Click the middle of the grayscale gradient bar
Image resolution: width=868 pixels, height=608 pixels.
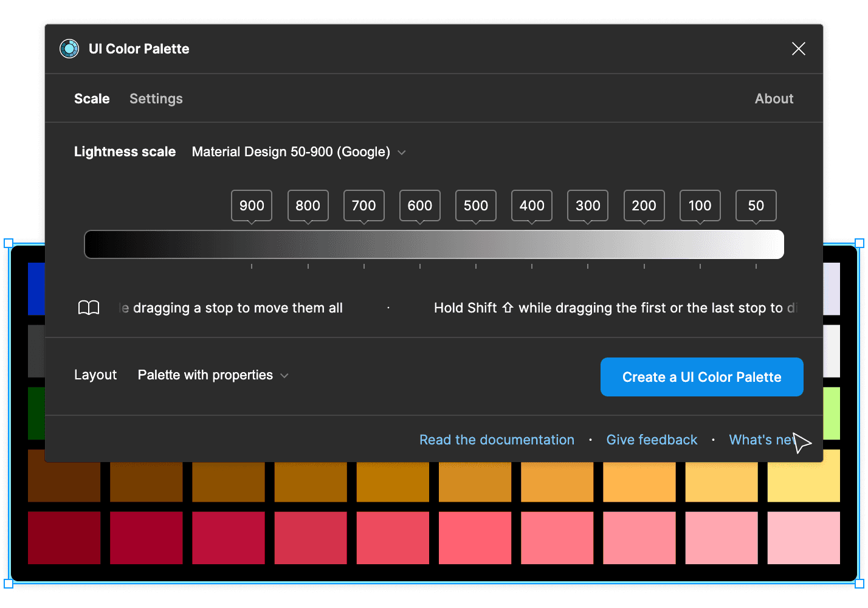pyautogui.click(x=434, y=244)
